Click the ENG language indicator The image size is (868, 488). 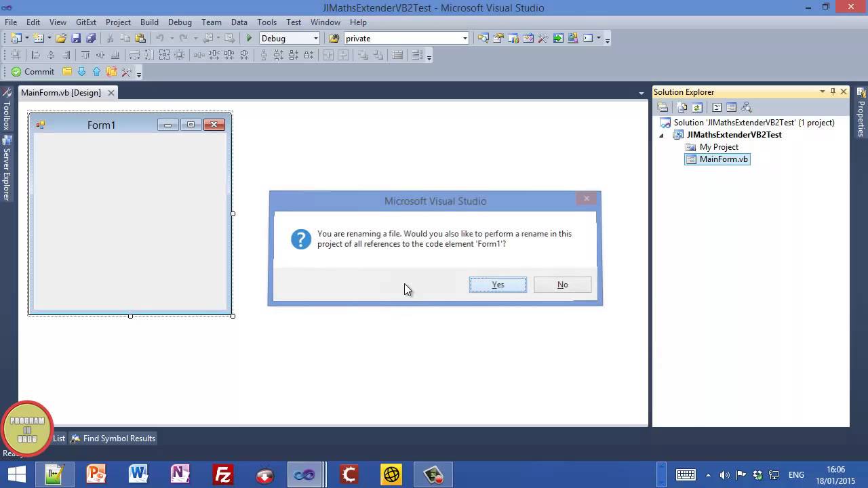pos(796,475)
